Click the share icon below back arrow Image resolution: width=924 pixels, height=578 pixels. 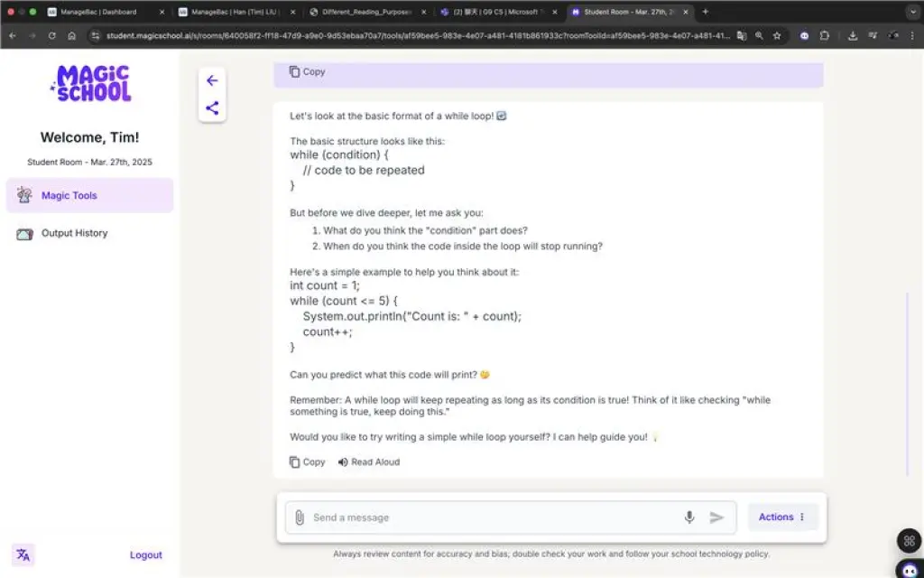pyautogui.click(x=212, y=108)
